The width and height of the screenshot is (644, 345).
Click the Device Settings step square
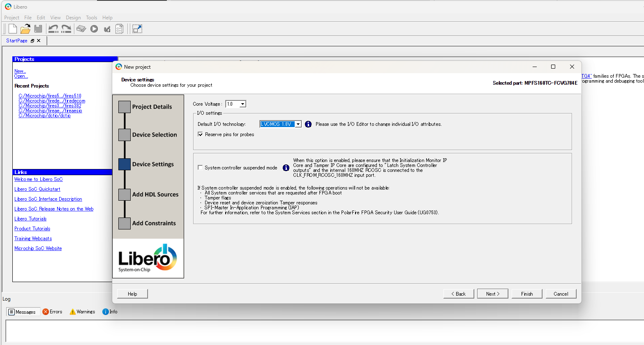(x=125, y=164)
